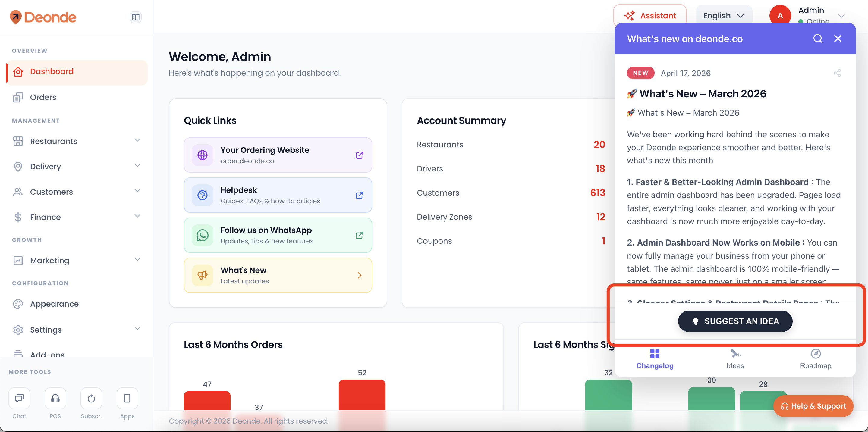
Task: Click the Restaurants count 20
Action: 599,144
